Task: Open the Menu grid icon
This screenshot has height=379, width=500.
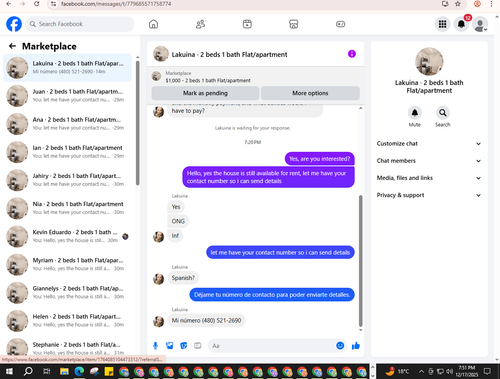Action: tap(442, 24)
